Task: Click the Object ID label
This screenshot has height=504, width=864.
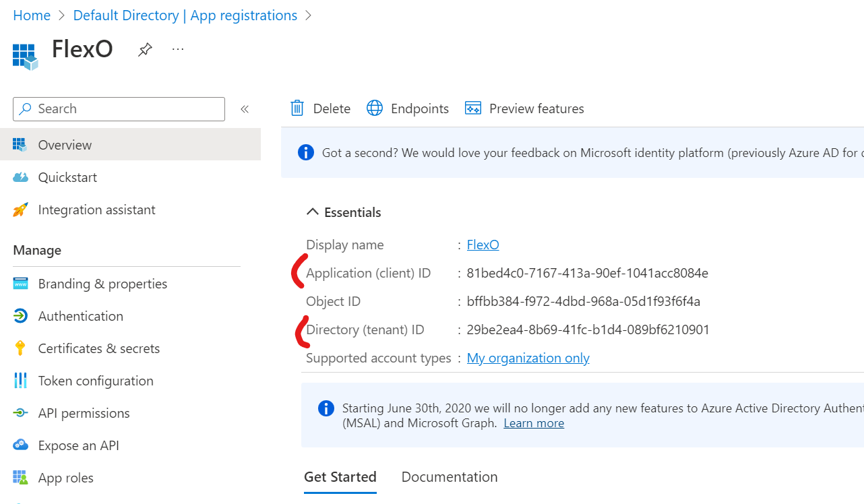Action: pos(334,301)
